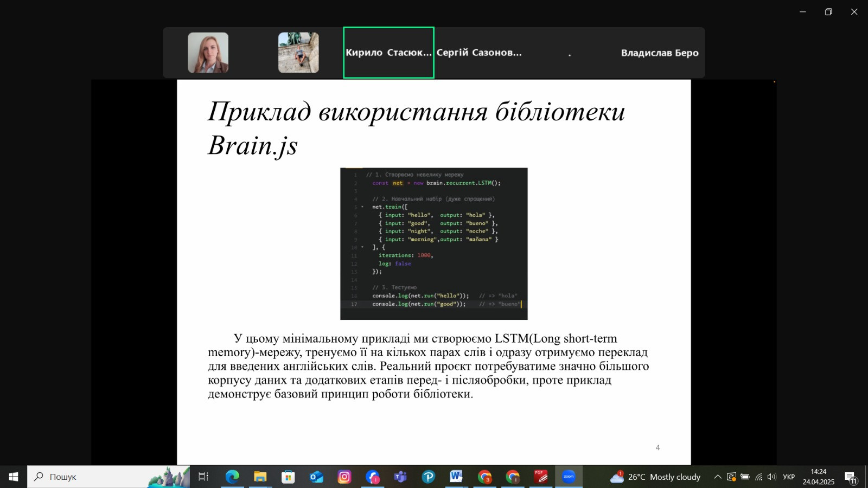Screen dimensions: 868x488
Task: Click slide page number 4
Action: [658, 447]
